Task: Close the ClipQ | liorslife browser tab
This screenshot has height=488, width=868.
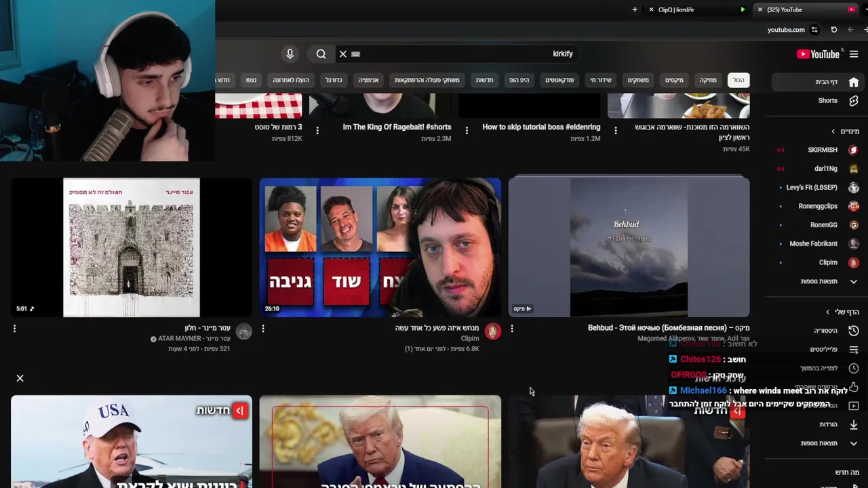Action: pyautogui.click(x=651, y=9)
